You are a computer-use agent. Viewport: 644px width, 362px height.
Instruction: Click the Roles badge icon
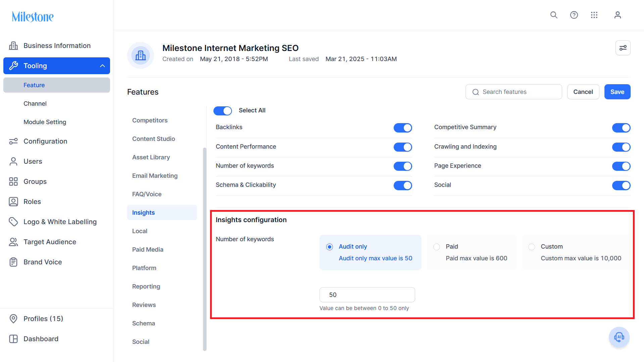[13, 202]
